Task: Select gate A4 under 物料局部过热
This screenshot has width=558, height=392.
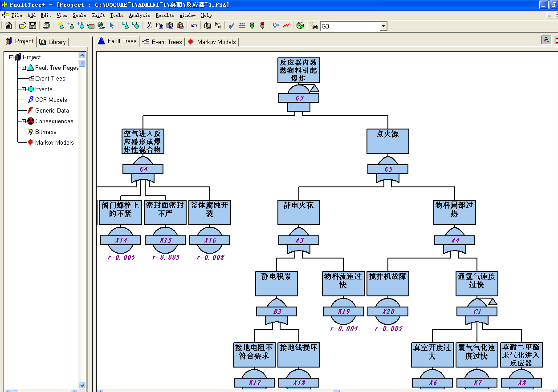Action: 455,240
